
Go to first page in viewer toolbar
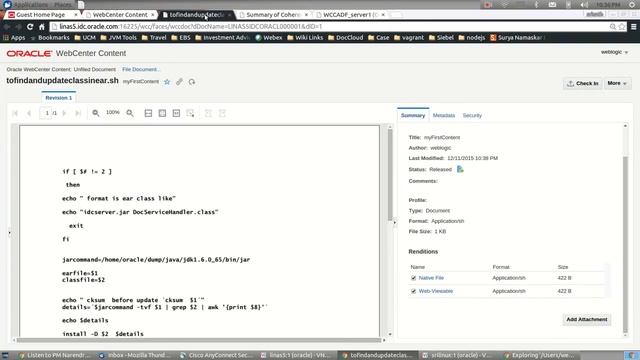click(16, 113)
